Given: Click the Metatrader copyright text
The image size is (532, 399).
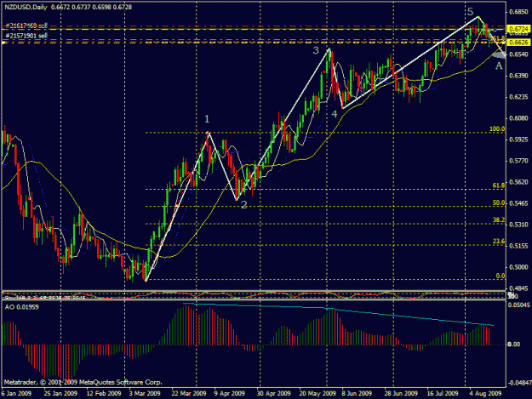Looking at the screenshot, I should 83,382.
